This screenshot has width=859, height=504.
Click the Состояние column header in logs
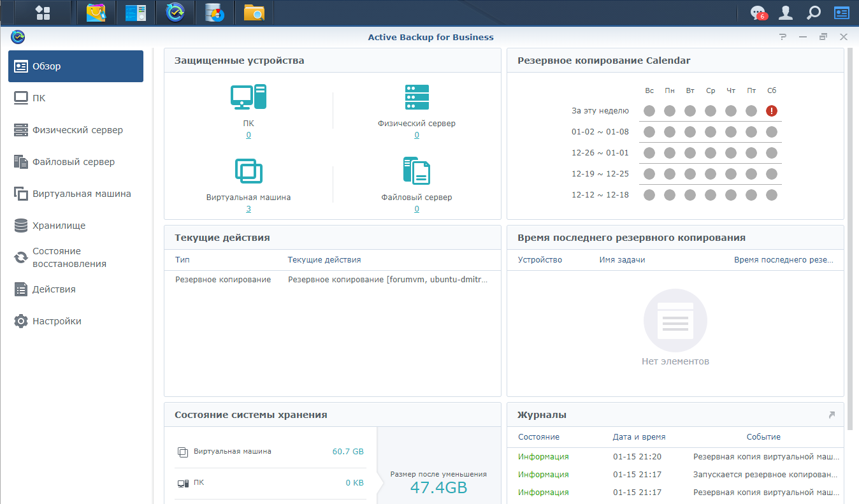coord(538,437)
